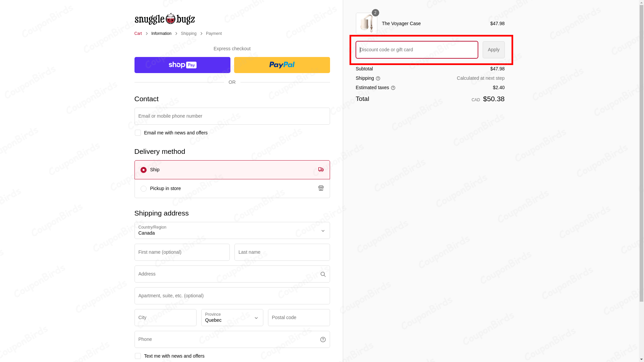Click the estimated taxes help icon

point(393,88)
